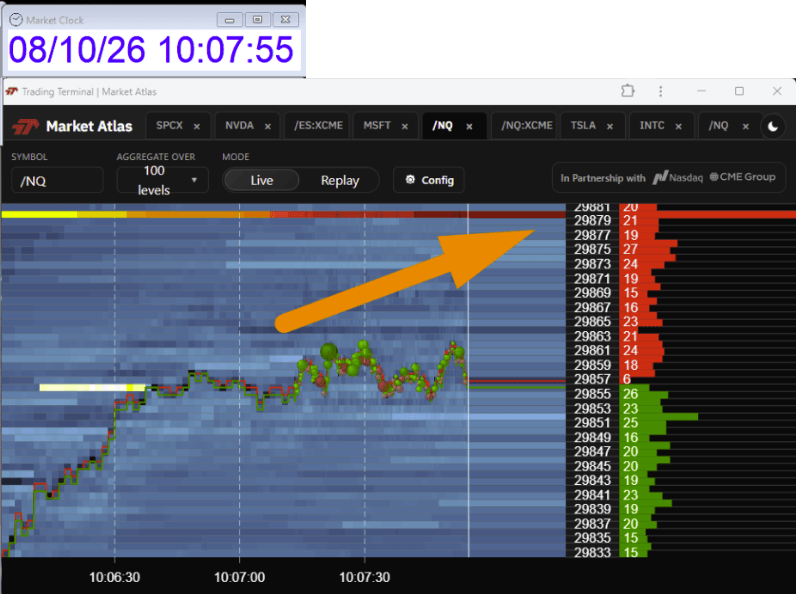Close the active /NQ tab next to MSFT

(469, 126)
